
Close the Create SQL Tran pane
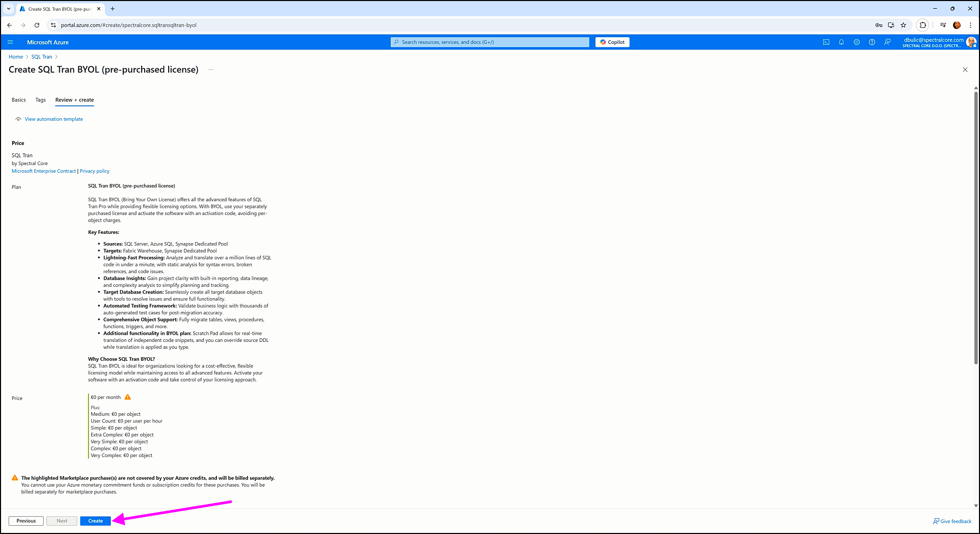pos(965,70)
